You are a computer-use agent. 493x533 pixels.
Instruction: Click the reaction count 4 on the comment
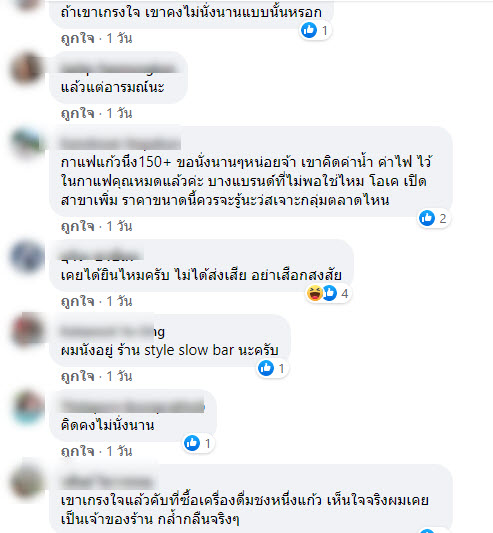[x=344, y=294]
